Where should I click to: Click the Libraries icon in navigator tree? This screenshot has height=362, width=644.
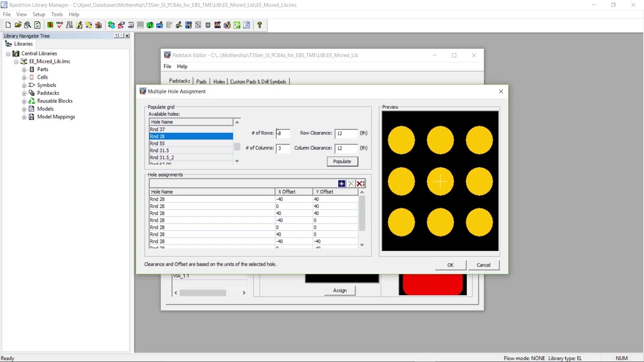pyautogui.click(x=9, y=44)
